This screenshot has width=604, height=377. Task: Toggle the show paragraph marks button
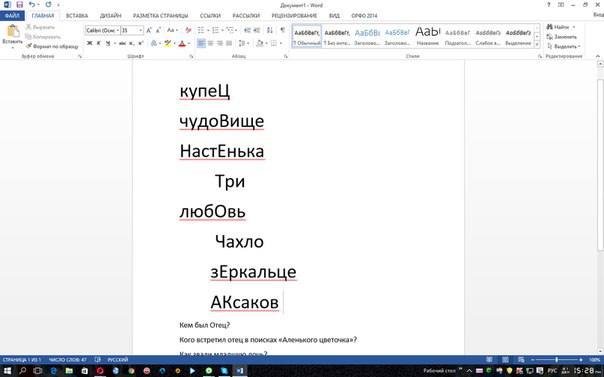click(x=283, y=30)
